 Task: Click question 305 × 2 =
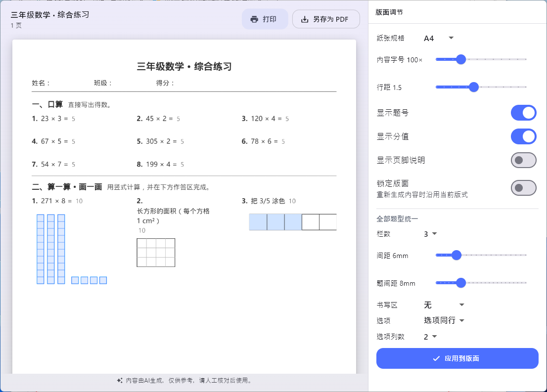coord(160,141)
